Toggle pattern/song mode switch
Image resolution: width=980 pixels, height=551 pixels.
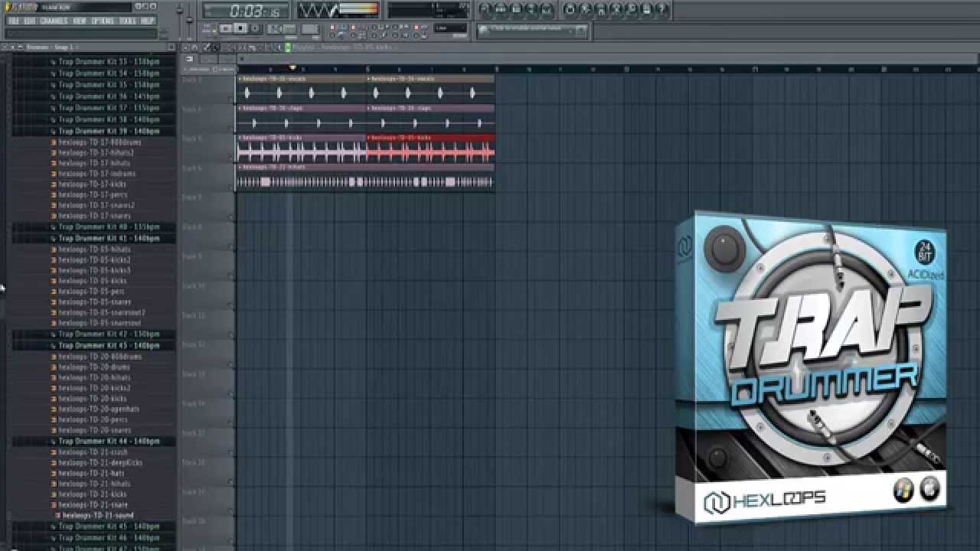coord(207,28)
